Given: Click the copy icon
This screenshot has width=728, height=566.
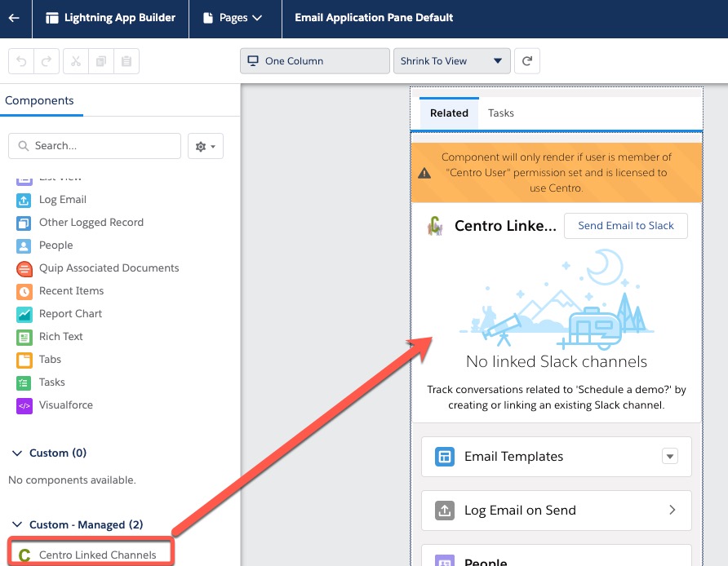Looking at the screenshot, I should pyautogui.click(x=100, y=61).
